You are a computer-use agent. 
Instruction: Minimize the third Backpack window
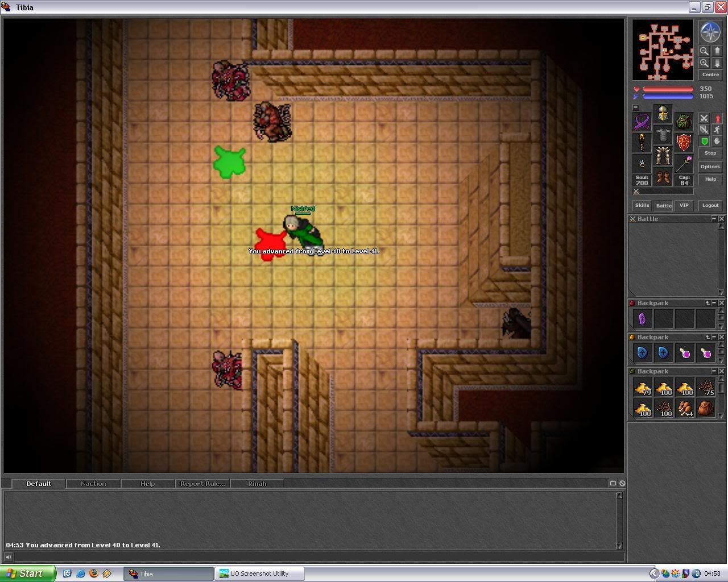point(714,371)
